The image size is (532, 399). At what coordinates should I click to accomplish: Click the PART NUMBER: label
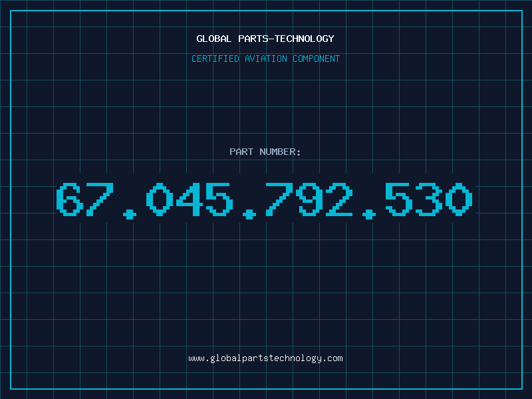click(265, 152)
